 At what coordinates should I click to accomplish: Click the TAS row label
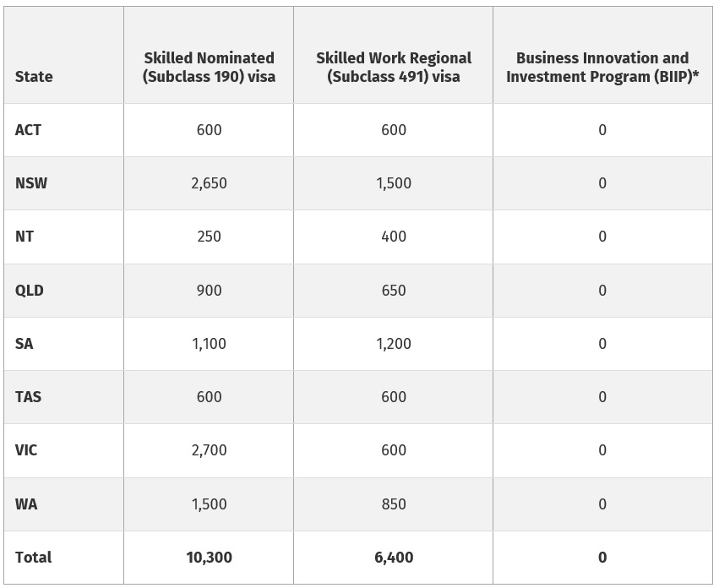[28, 397]
